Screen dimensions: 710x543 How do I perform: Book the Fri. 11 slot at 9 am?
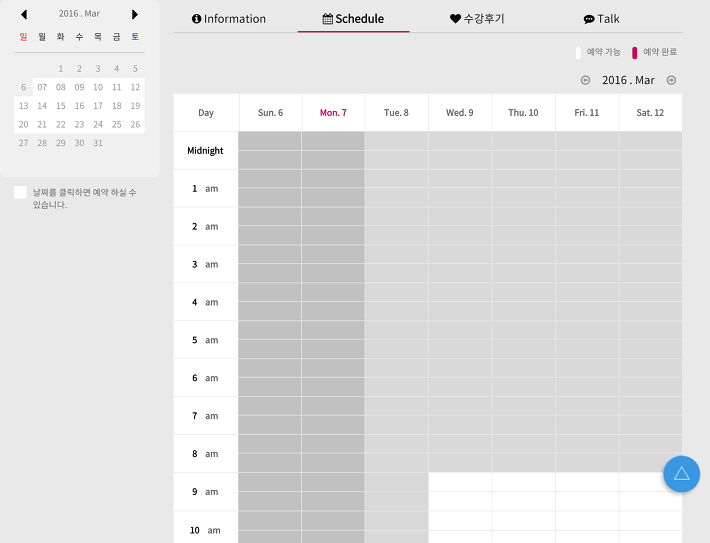(x=586, y=482)
